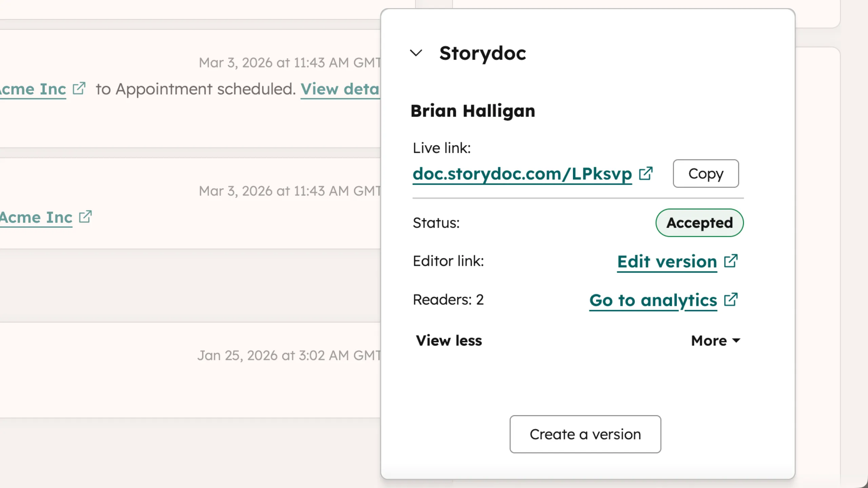Click the Editor link: label
Viewport: 868px width, 488px height.
448,261
